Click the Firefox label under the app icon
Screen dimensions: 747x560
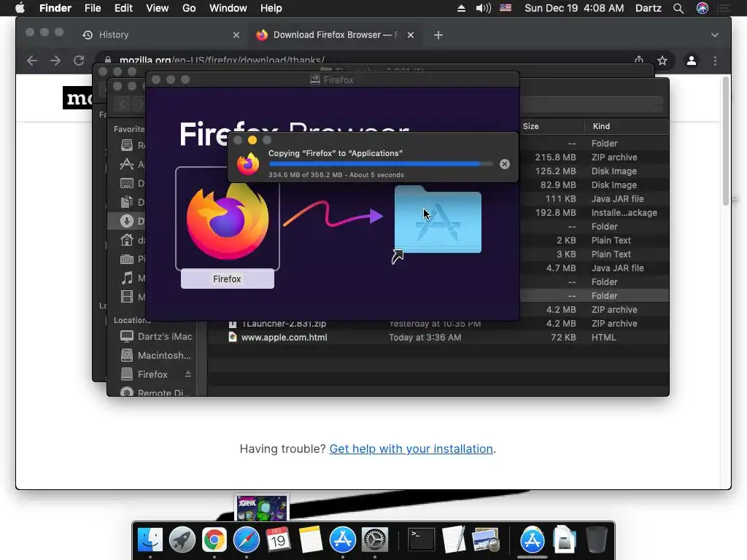click(228, 279)
